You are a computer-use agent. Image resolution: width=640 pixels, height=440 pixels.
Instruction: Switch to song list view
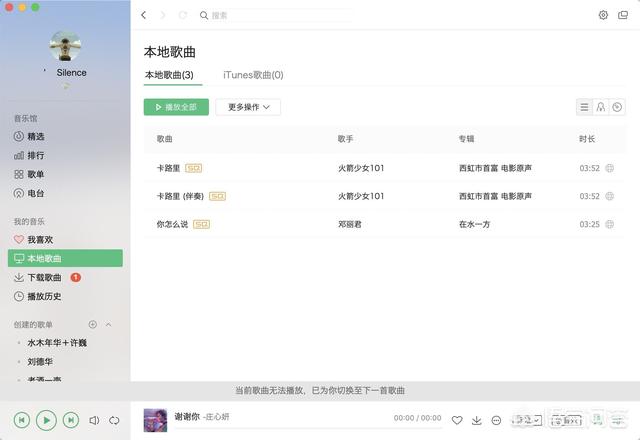[x=584, y=107]
